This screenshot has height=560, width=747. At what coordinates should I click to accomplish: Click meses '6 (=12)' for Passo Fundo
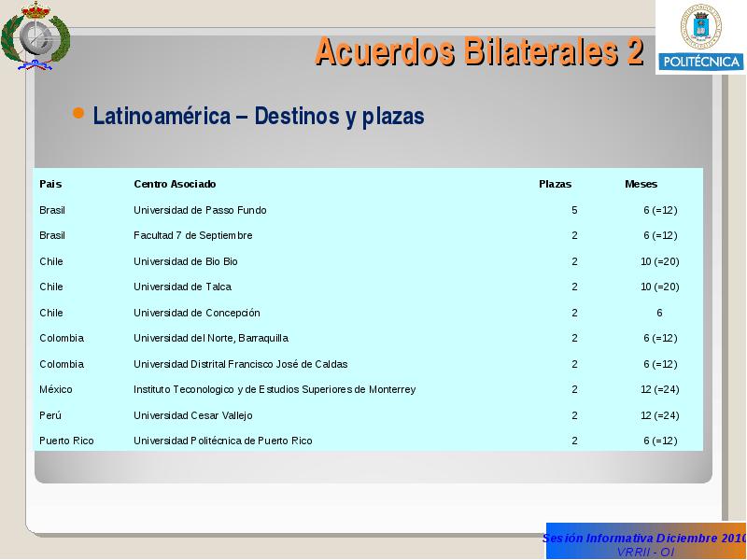point(660,210)
